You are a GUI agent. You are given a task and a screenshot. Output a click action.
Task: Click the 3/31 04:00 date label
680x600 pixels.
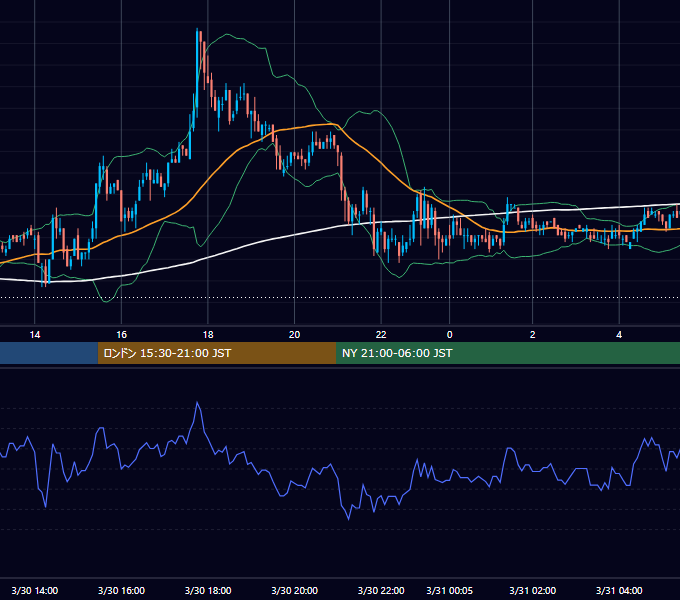pos(619,590)
